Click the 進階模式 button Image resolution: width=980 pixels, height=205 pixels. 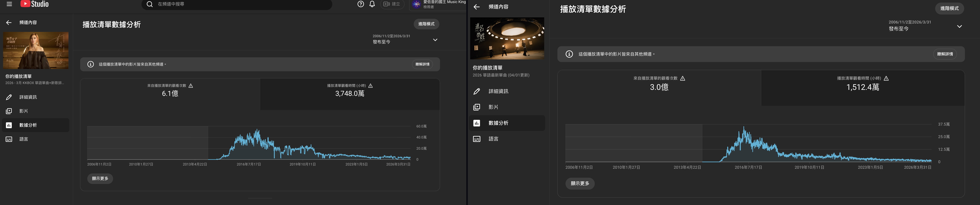tap(426, 24)
